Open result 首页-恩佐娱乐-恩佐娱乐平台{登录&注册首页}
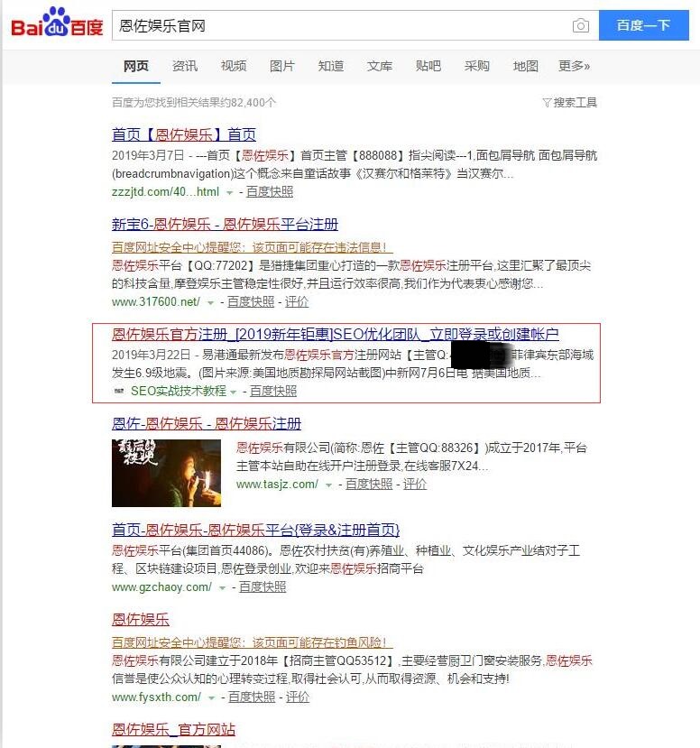700x748 pixels. (255, 530)
